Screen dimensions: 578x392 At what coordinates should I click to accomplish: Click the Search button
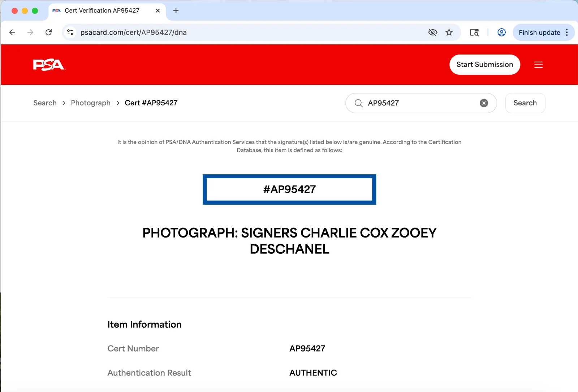(525, 103)
